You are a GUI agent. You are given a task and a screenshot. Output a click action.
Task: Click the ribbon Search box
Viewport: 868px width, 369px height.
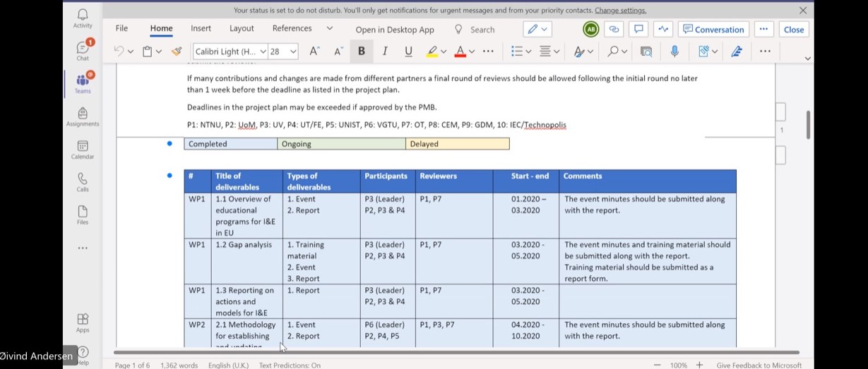(482, 30)
